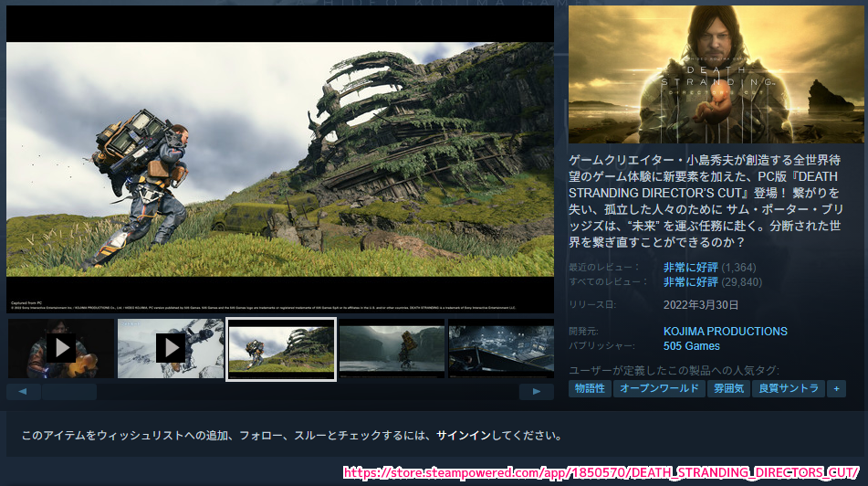This screenshot has height=486, width=868.
Task: Click the 最近のレビュー label
Action: click(604, 267)
